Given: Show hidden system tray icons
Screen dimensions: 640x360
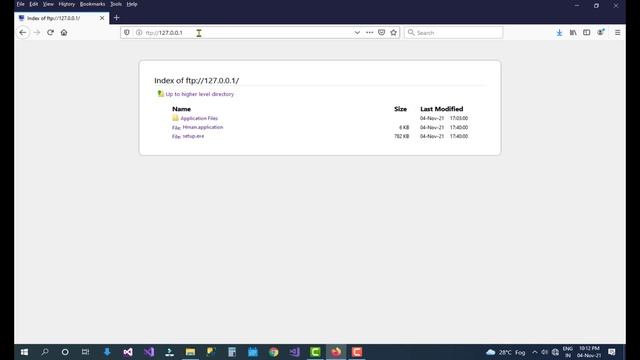Looking at the screenshot, I should [535, 352].
